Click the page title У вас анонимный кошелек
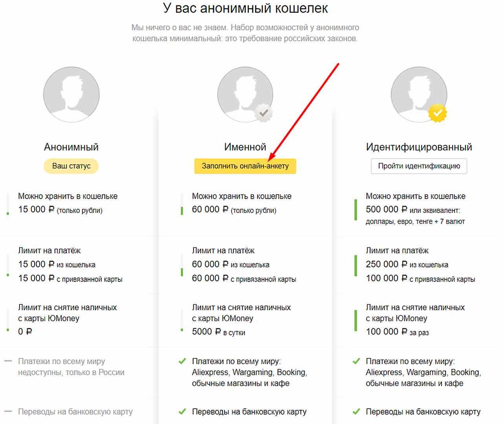 245,8
